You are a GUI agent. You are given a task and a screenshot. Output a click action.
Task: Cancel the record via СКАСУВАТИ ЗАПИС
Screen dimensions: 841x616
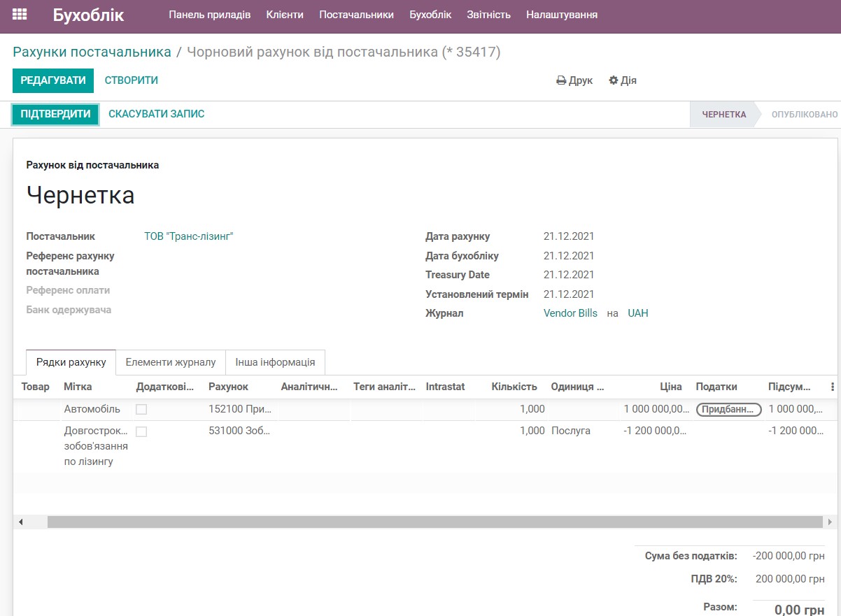155,114
